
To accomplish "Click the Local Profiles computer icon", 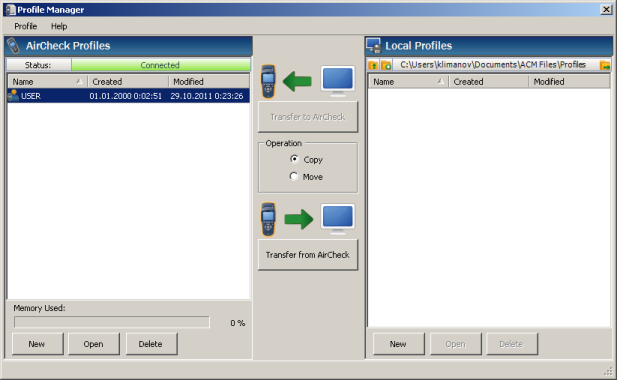I will (373, 46).
